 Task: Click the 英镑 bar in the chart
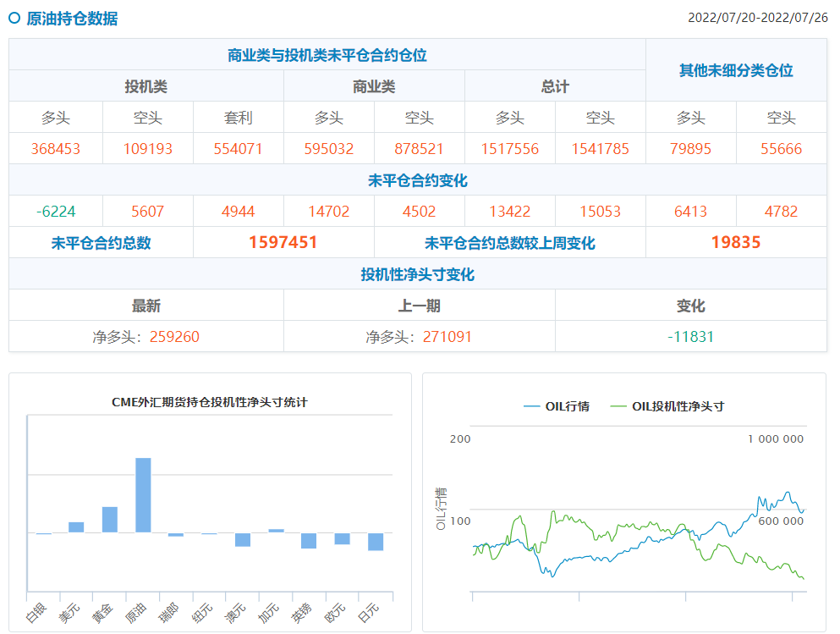(x=309, y=541)
